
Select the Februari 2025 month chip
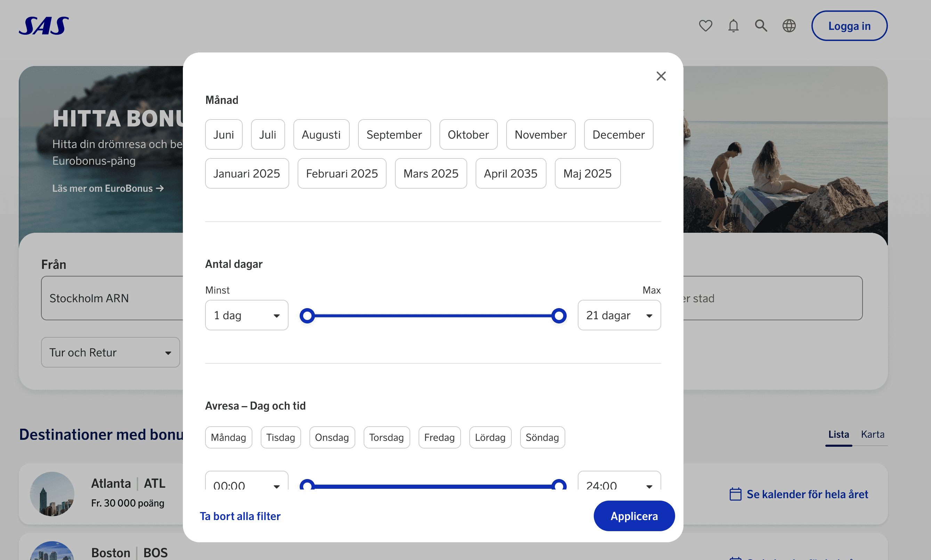[341, 174]
